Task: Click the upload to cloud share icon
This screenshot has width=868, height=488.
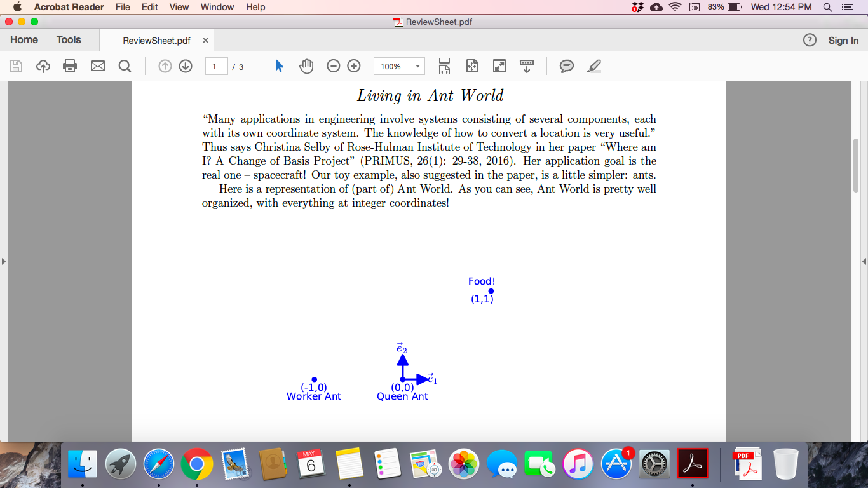Action: pyautogui.click(x=43, y=65)
